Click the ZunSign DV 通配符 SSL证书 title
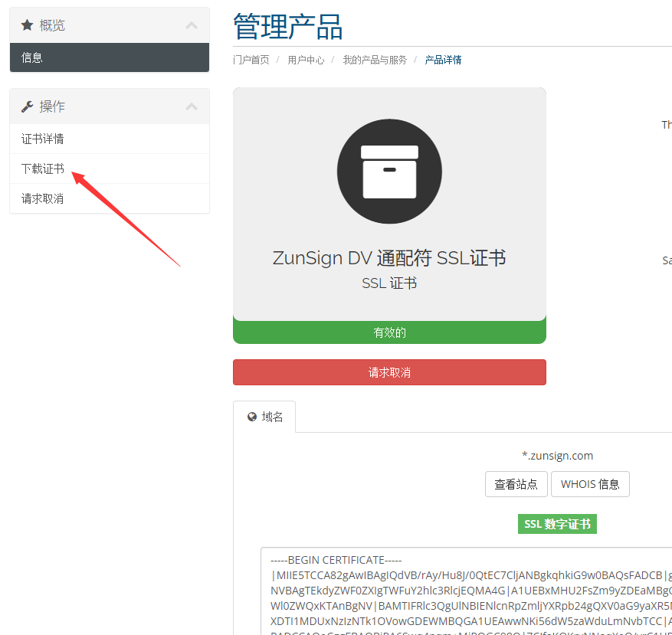This screenshot has height=635, width=672. coord(389,258)
